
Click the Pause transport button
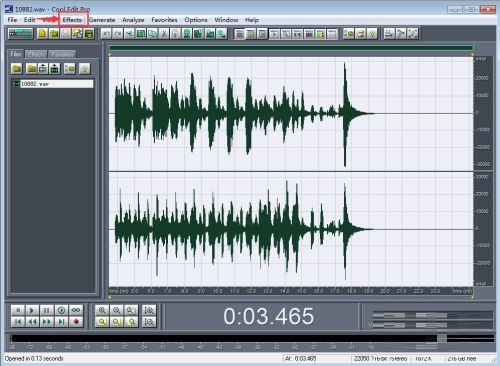(x=47, y=310)
